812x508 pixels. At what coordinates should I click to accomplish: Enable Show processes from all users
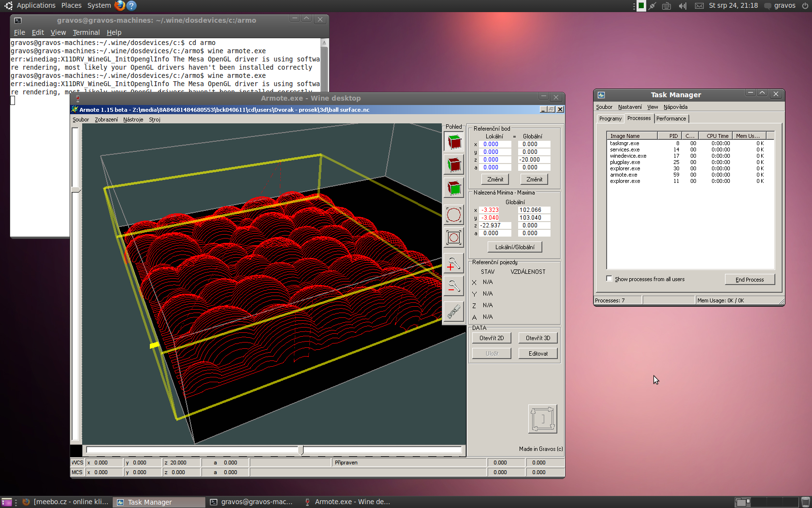[609, 279]
